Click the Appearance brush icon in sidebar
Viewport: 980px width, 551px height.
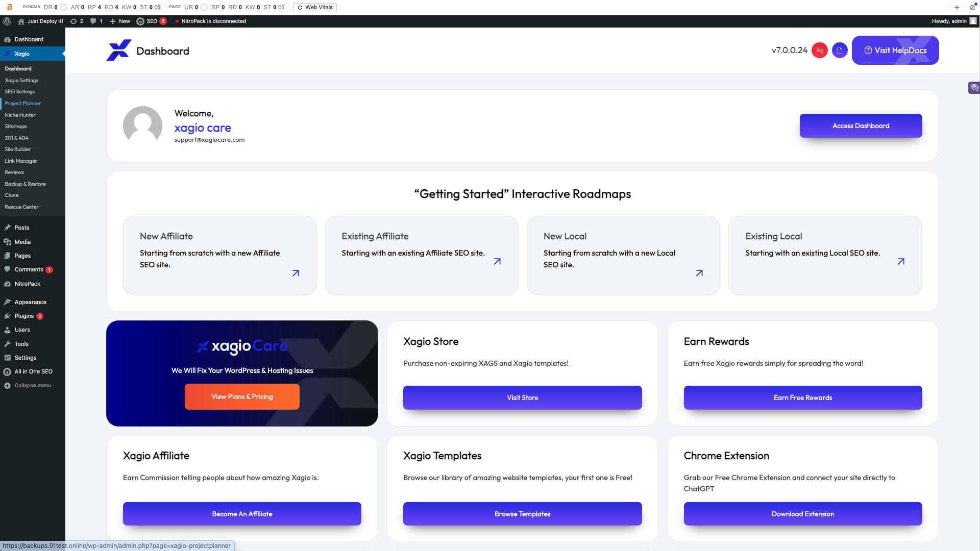(x=7, y=302)
